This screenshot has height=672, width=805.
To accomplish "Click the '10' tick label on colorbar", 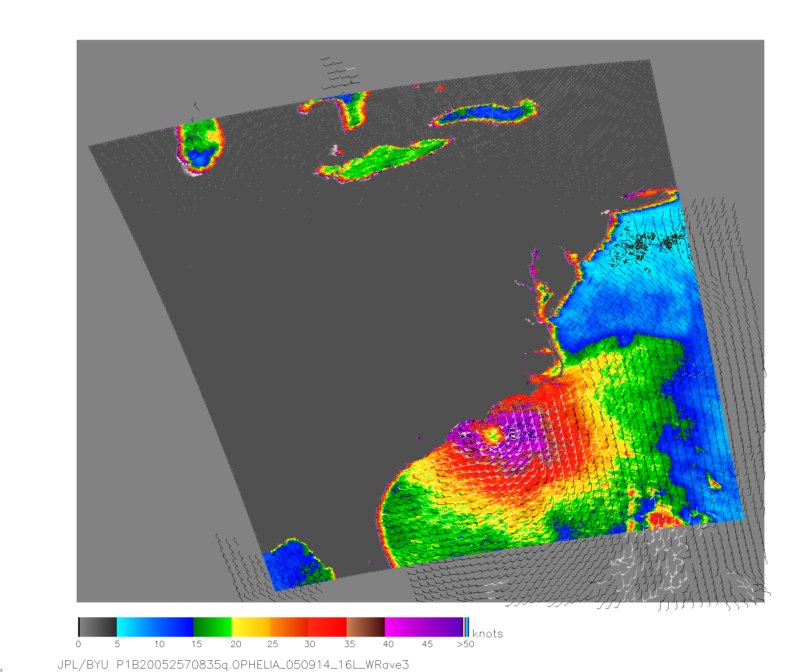I will click(x=159, y=644).
